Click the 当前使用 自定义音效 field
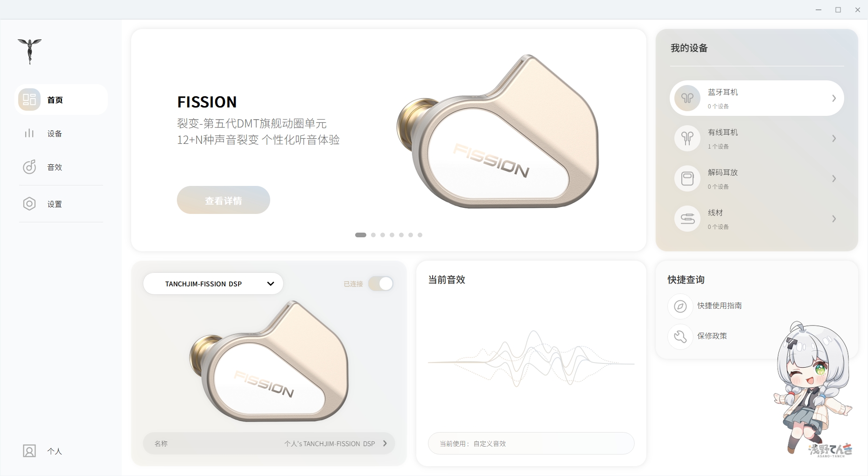Image resolution: width=868 pixels, height=476 pixels. (x=531, y=443)
